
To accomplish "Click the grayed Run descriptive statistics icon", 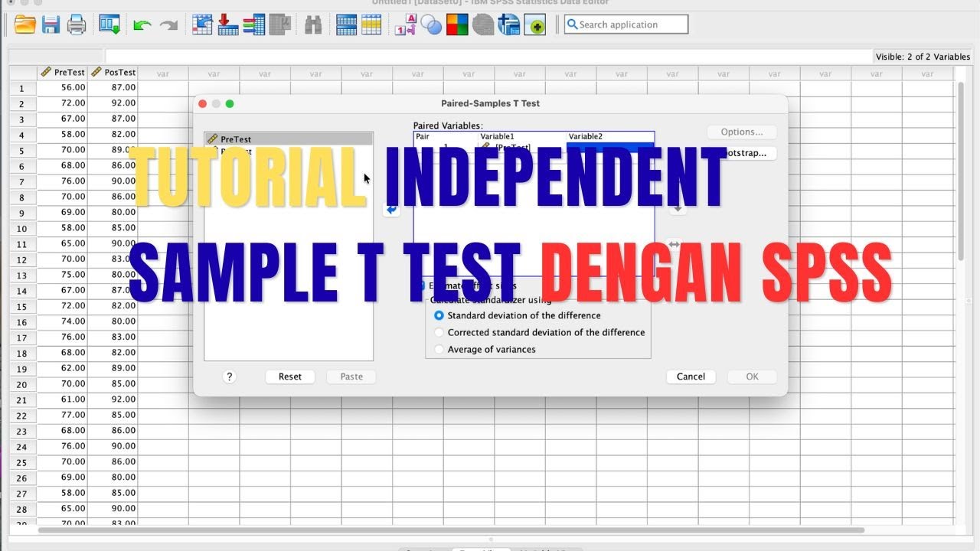I will [x=281, y=25].
